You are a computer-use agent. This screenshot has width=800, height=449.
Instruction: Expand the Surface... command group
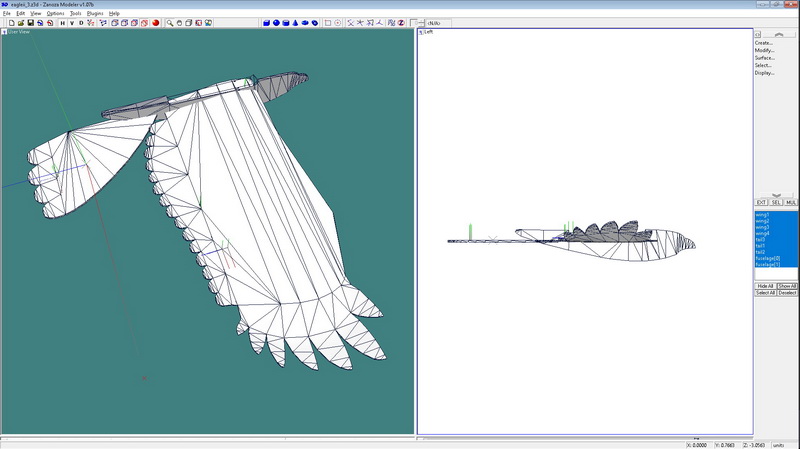pyautogui.click(x=764, y=57)
